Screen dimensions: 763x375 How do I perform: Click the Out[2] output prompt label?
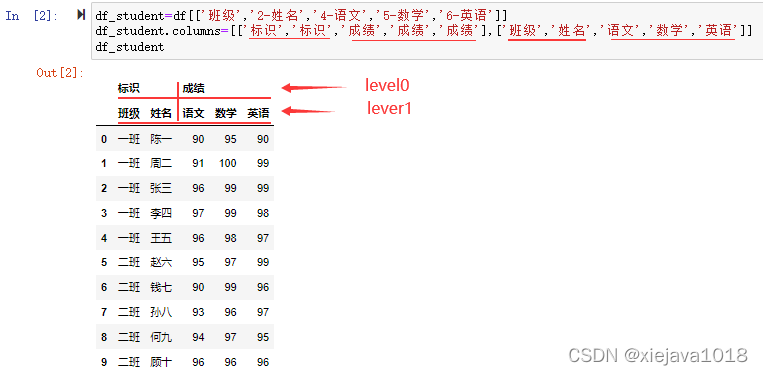pyautogui.click(x=60, y=73)
